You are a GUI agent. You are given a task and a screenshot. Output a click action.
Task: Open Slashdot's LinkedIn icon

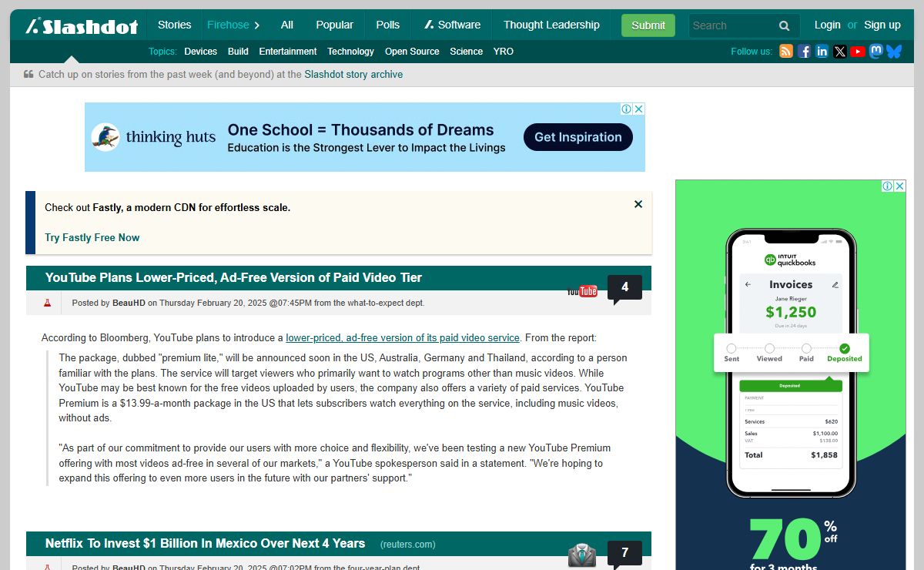click(822, 52)
